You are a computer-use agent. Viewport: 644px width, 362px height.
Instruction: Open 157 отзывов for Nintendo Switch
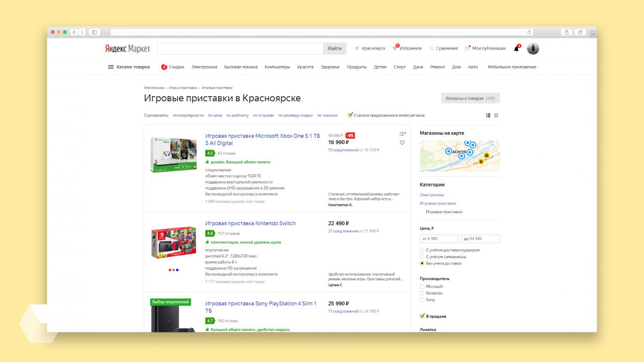(x=228, y=233)
